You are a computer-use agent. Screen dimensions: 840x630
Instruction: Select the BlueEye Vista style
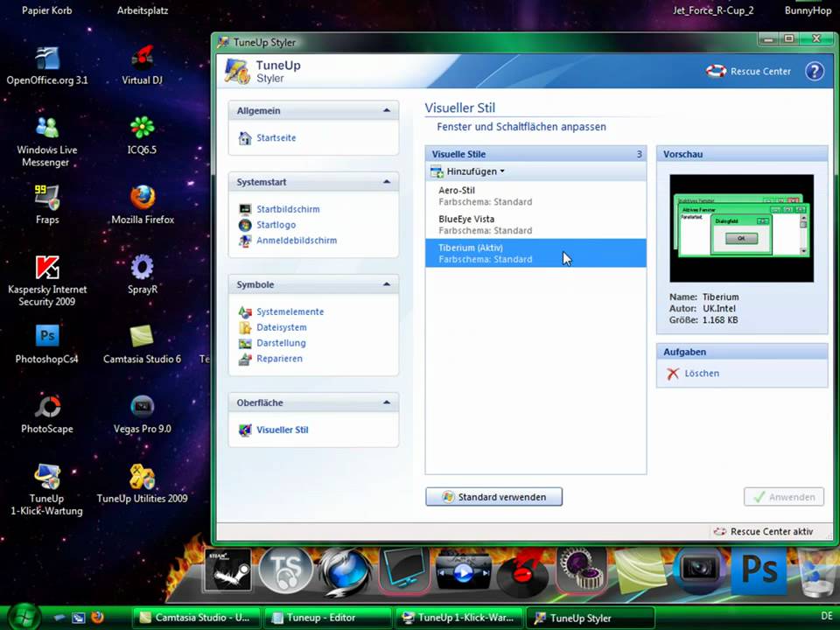pyautogui.click(x=535, y=225)
